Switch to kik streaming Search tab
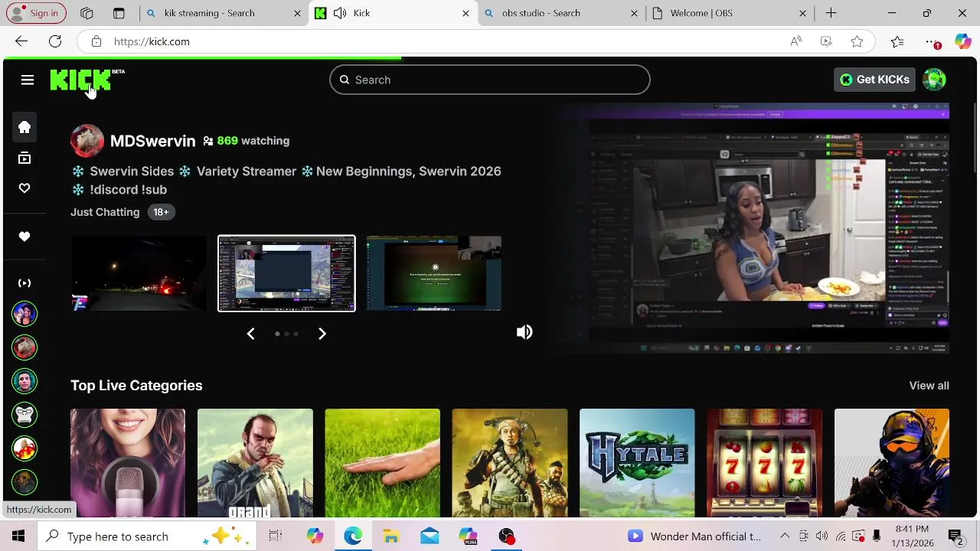Screen dimensions: 980x551 tap(223, 13)
